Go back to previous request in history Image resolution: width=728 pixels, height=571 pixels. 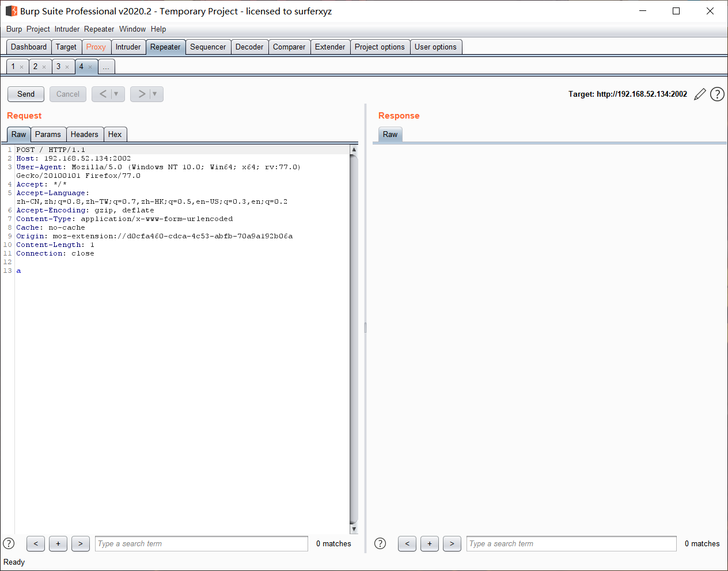[x=103, y=94]
